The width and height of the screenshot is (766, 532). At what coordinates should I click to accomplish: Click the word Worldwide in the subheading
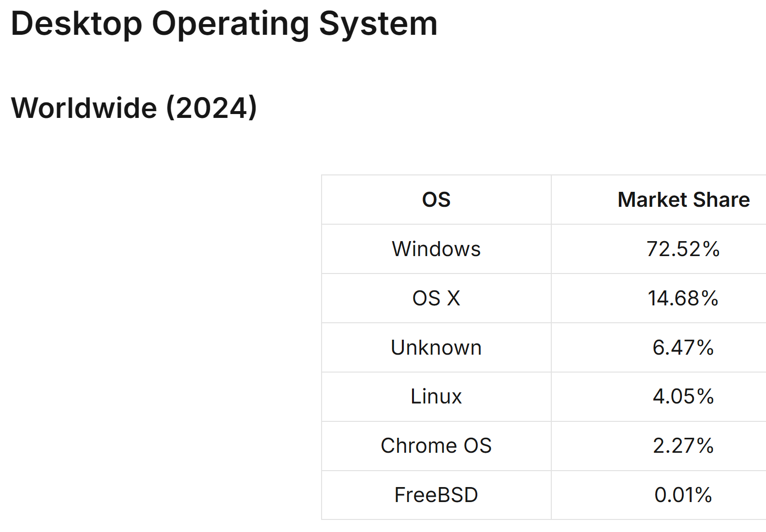84,108
